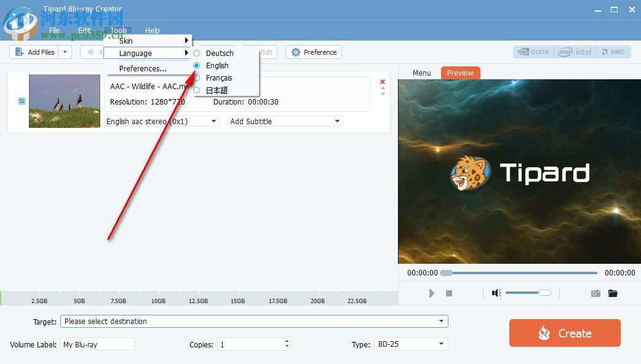Screen dimensions: 641x364
Task: Click the AMD acceleration icon
Action: (x=613, y=52)
